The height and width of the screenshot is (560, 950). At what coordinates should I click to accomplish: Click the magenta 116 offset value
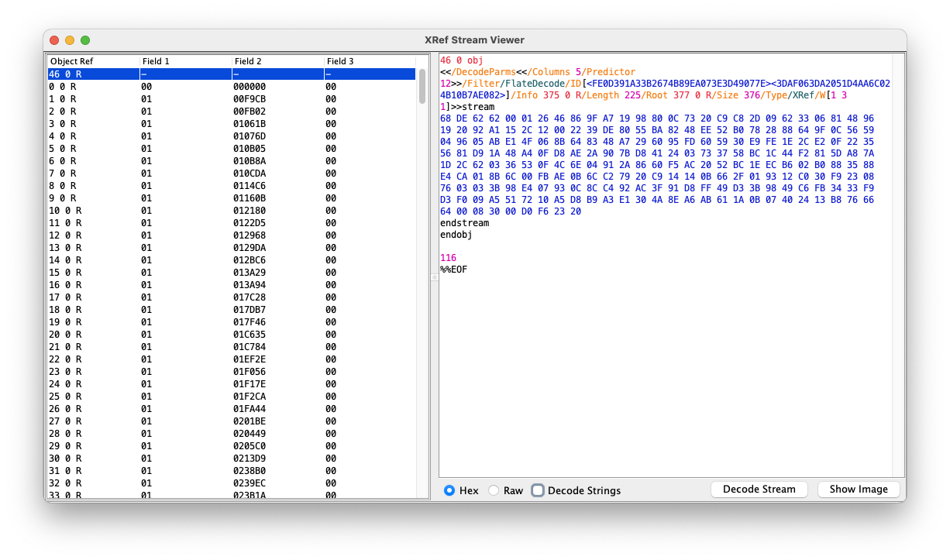[x=448, y=258]
